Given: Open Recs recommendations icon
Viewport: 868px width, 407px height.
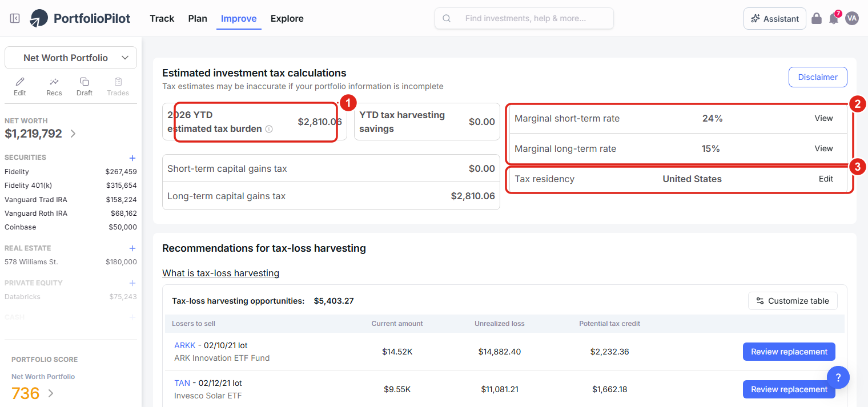Looking at the screenshot, I should click(x=54, y=82).
